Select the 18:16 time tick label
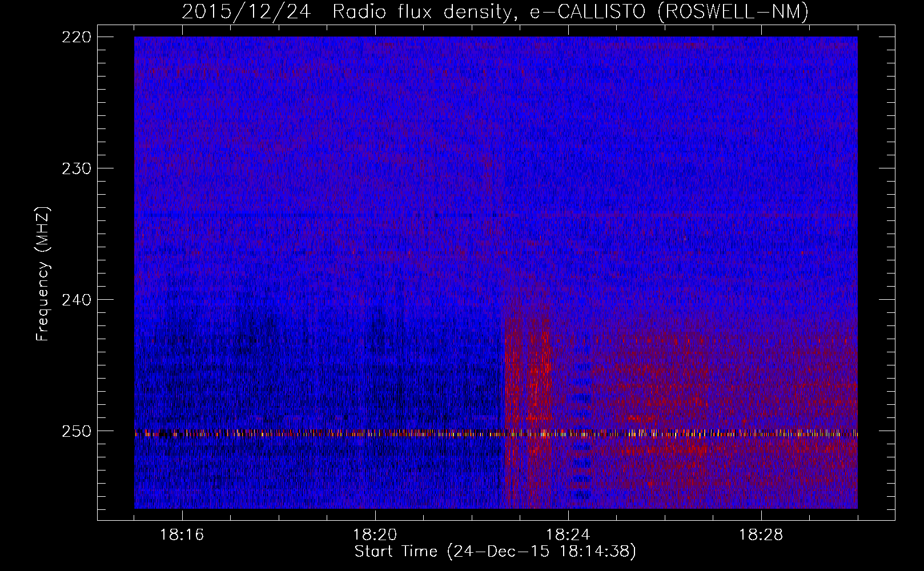Screen dimensions: 924x571 [182, 535]
